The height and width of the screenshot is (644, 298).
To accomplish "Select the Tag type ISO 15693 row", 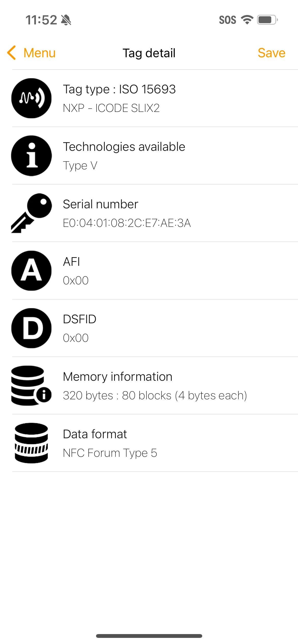I will (155, 98).
